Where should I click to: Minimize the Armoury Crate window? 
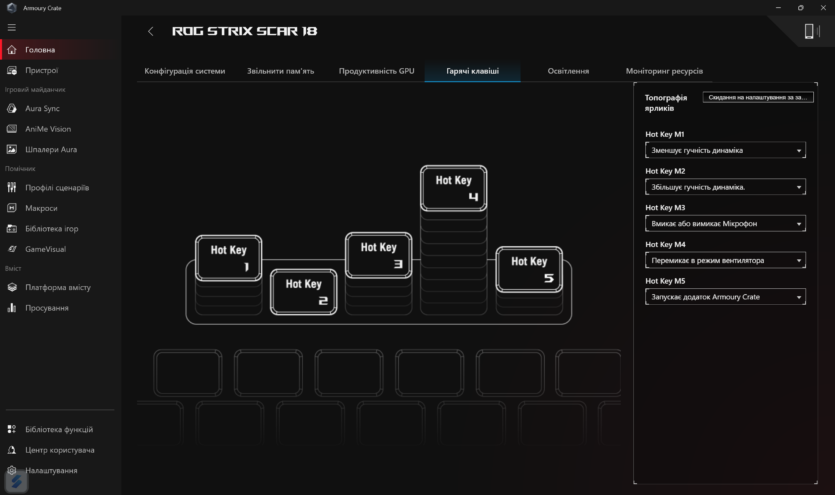pyautogui.click(x=778, y=8)
